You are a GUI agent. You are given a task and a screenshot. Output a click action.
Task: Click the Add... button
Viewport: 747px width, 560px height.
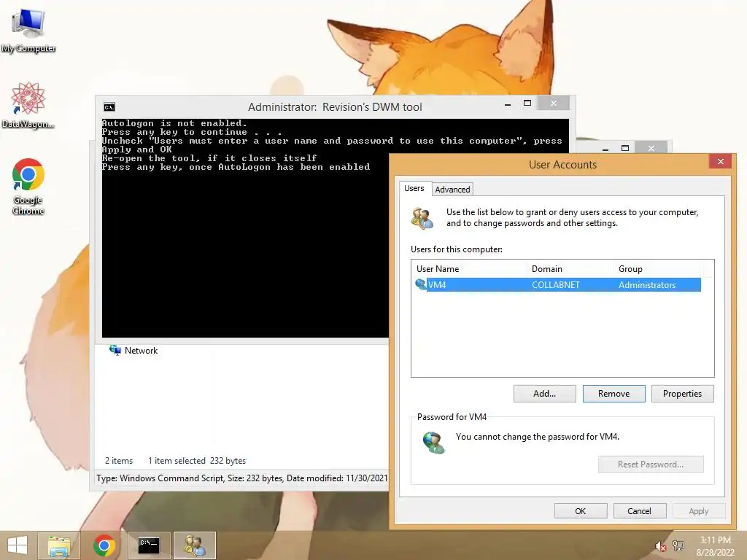click(544, 394)
